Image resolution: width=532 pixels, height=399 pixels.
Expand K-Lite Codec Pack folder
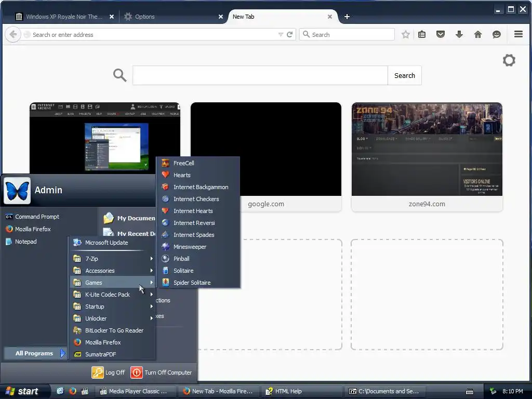click(112, 295)
